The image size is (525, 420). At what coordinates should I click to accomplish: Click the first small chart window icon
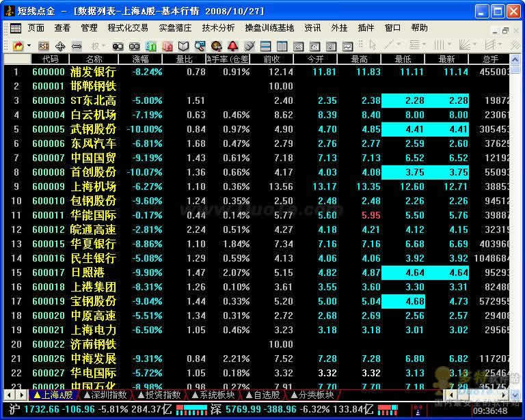[x=298, y=46]
